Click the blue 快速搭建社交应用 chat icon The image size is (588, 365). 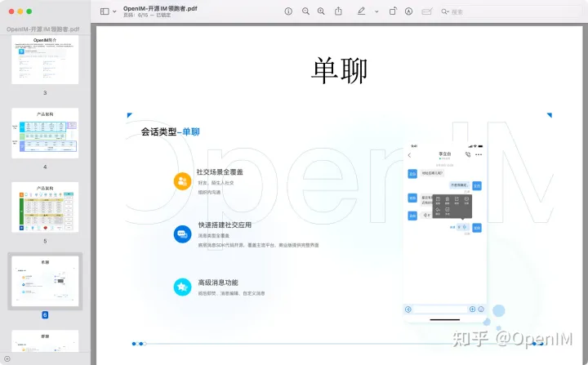(x=183, y=234)
